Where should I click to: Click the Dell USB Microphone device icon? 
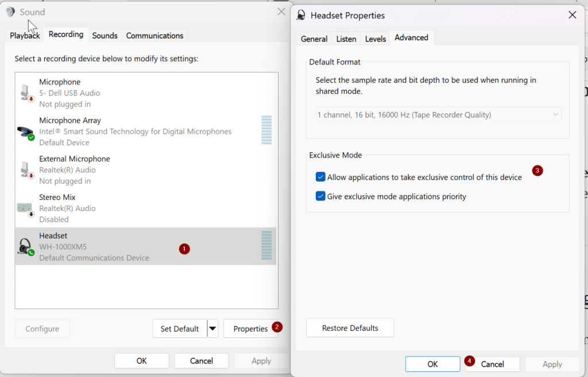tap(25, 93)
